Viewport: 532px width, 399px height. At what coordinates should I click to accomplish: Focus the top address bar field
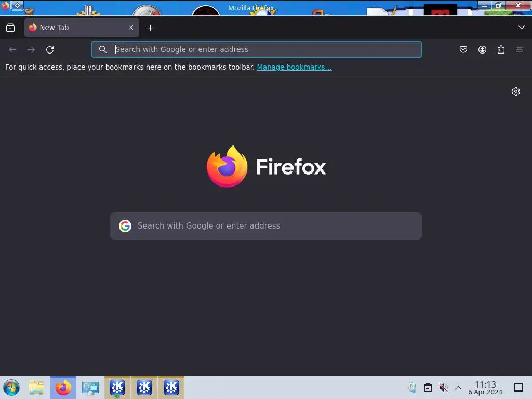point(257,49)
